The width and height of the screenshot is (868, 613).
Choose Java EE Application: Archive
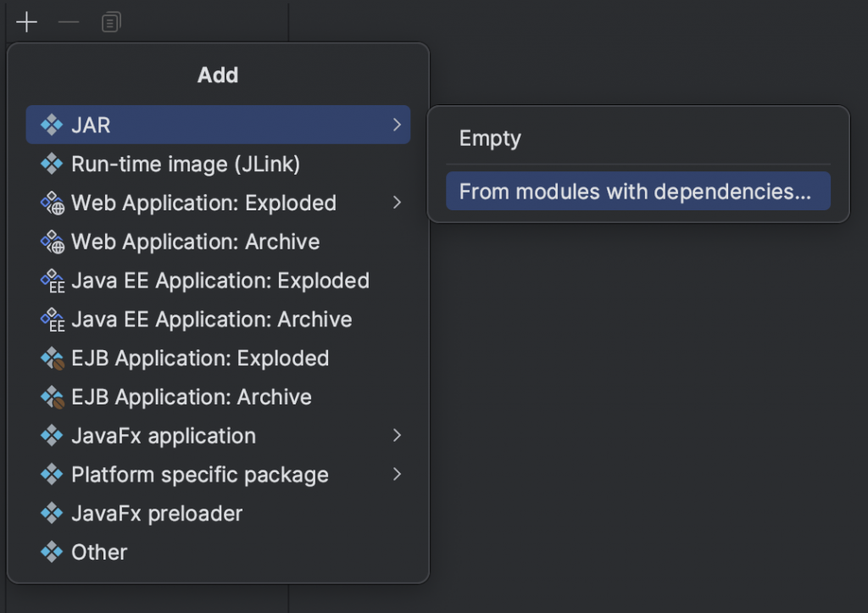(211, 320)
